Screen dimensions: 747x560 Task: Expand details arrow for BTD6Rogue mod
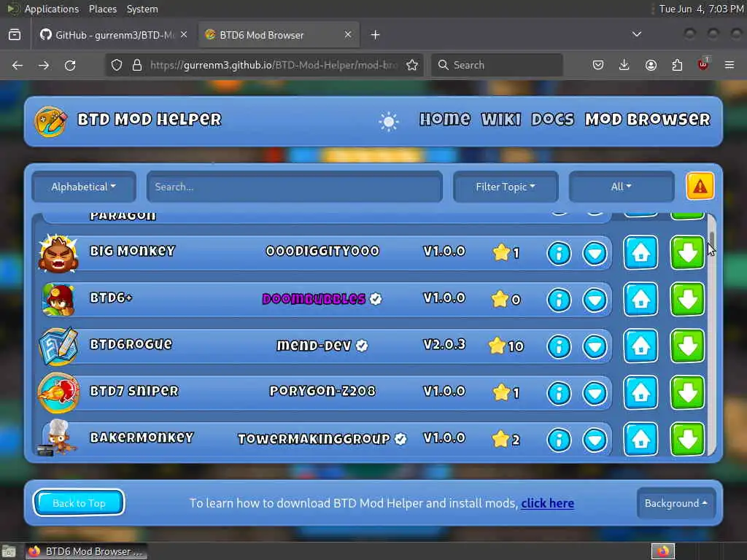point(595,346)
